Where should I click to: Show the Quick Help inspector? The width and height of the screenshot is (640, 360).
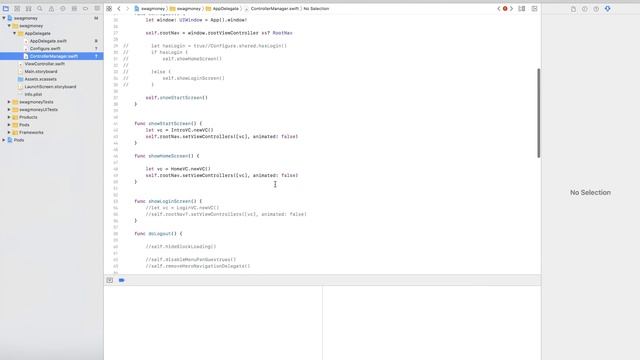596,9
